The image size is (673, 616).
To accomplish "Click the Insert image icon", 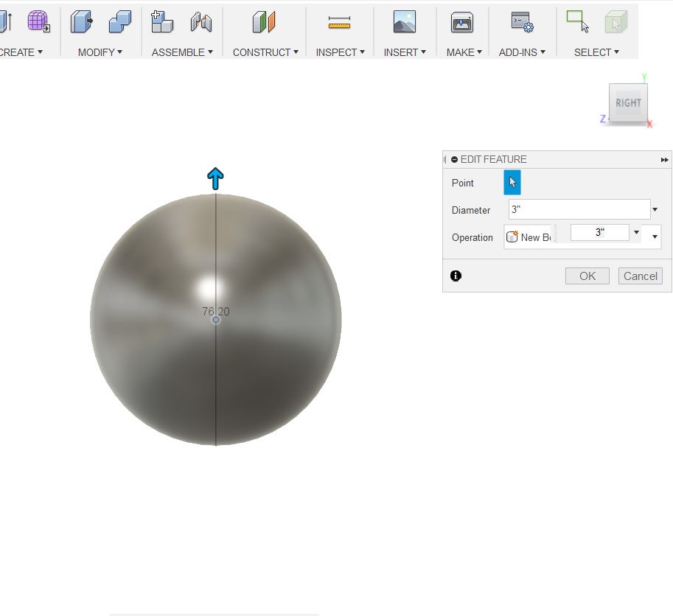I will (404, 22).
